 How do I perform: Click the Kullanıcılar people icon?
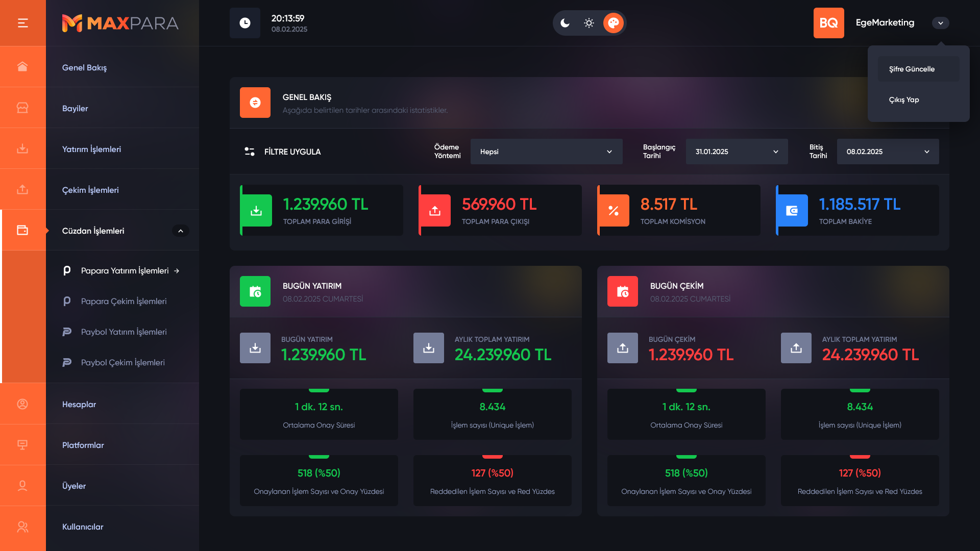click(22, 527)
